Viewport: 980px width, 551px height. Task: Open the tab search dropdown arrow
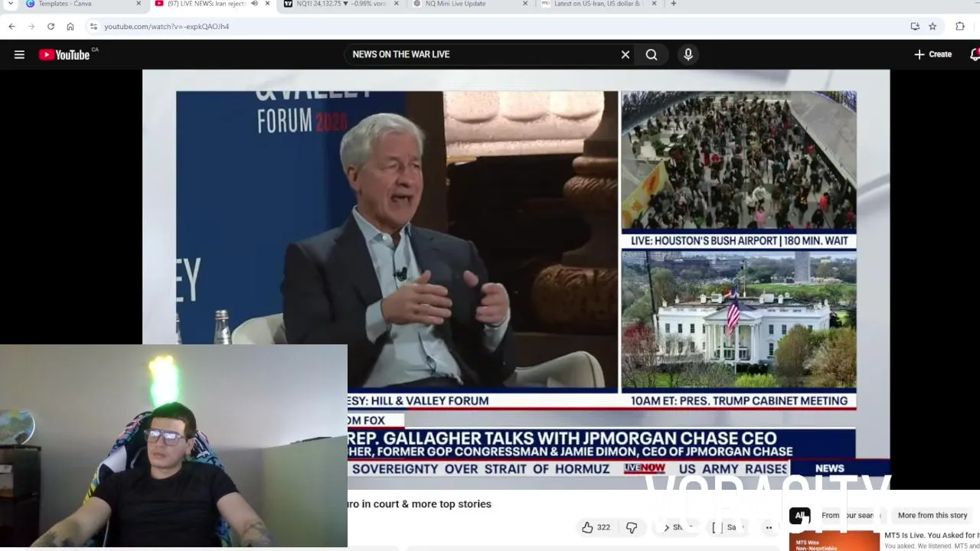click(11, 4)
